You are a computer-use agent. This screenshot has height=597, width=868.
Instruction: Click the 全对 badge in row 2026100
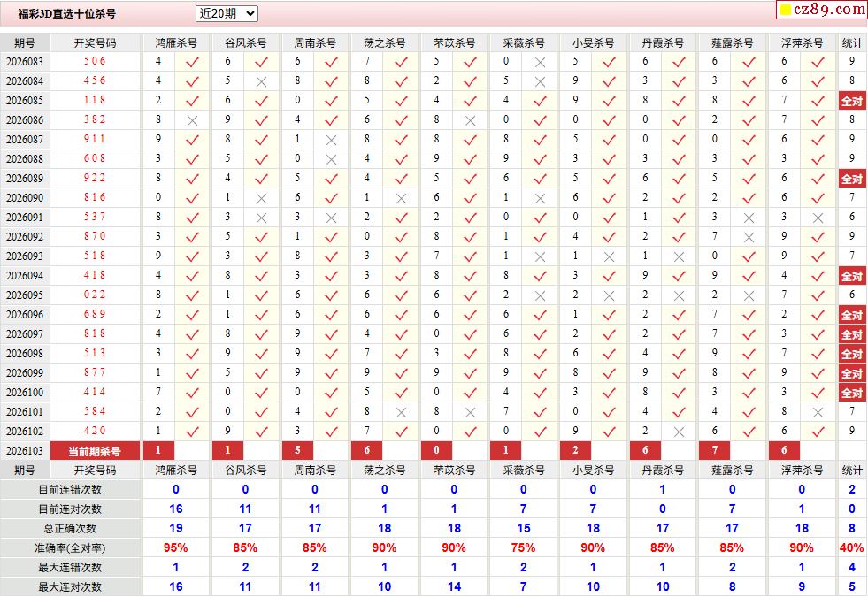pos(852,393)
